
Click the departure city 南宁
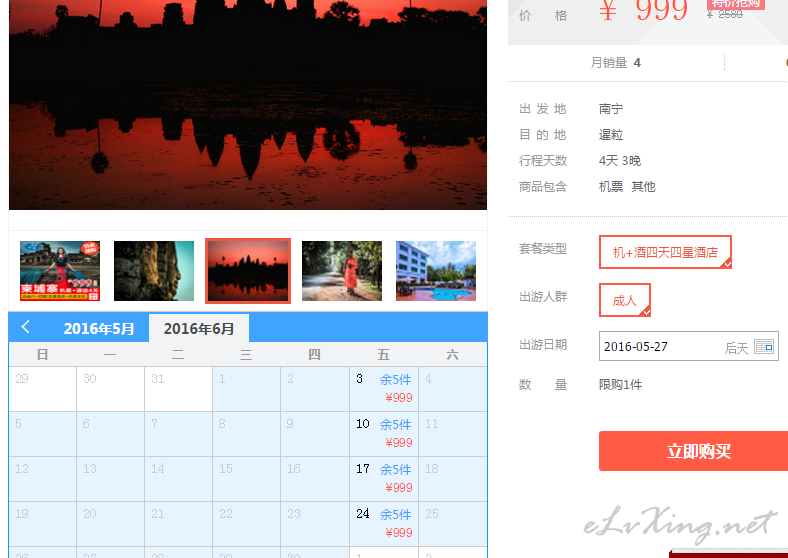coord(611,109)
